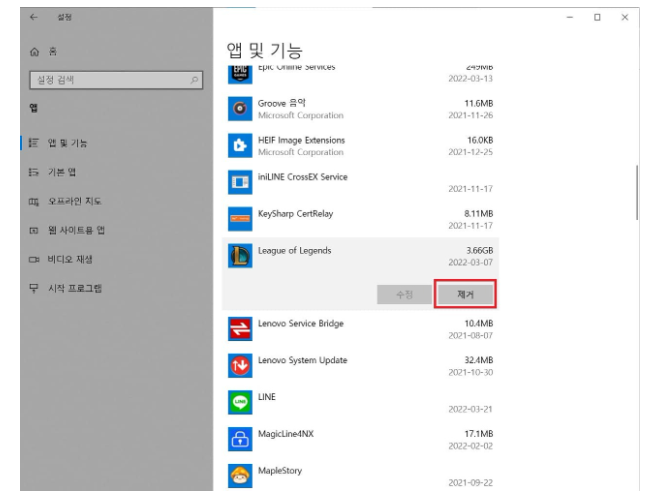655x501 pixels.
Task: Go to 홈 settings link
Action: (x=53, y=52)
